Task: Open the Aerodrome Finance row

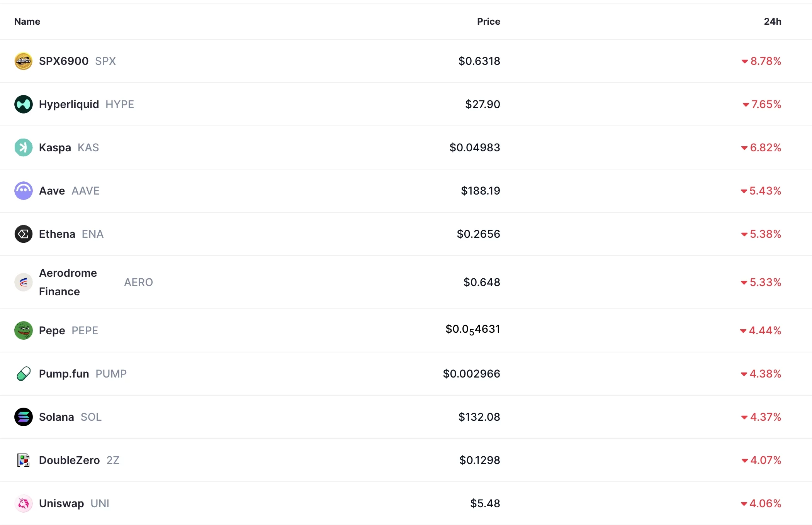Action: [x=68, y=282]
